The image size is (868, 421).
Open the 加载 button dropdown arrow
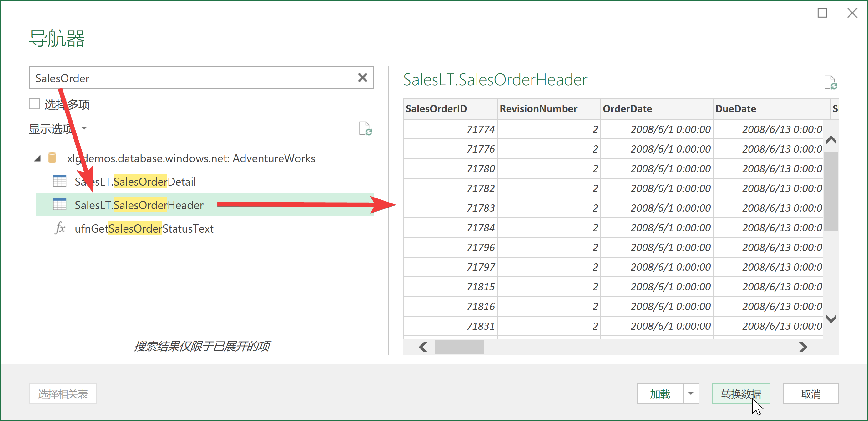click(690, 393)
